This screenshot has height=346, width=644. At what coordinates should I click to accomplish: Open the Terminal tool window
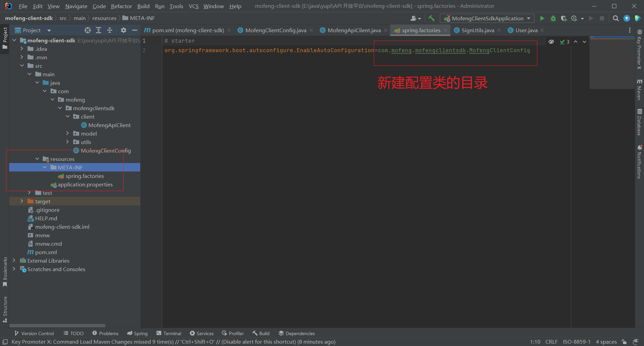(x=169, y=333)
